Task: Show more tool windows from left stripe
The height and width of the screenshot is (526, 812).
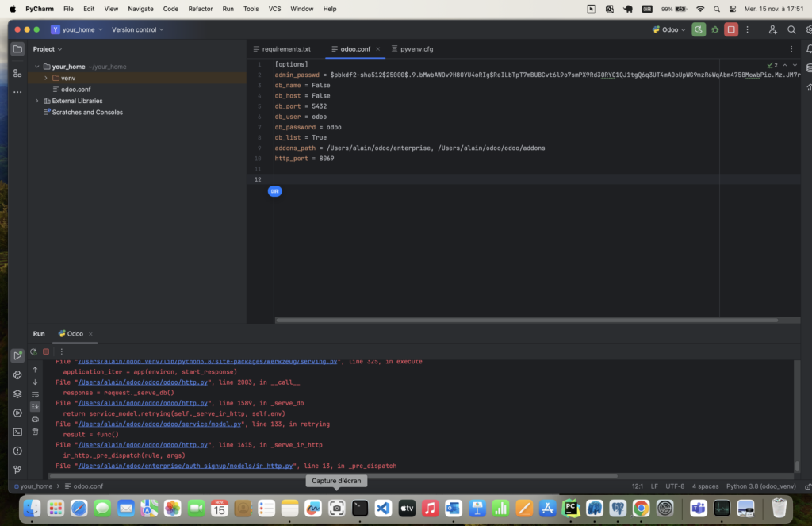Action: click(x=17, y=92)
